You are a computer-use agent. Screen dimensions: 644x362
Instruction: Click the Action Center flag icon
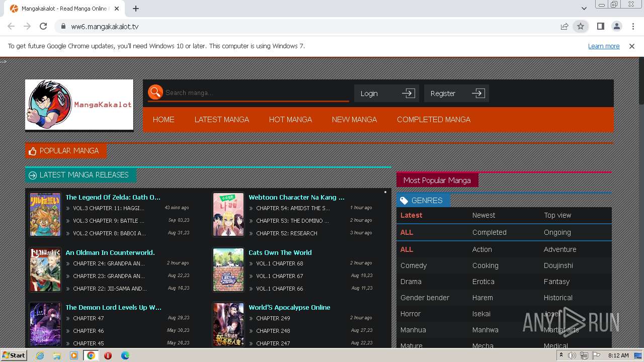tap(596, 355)
